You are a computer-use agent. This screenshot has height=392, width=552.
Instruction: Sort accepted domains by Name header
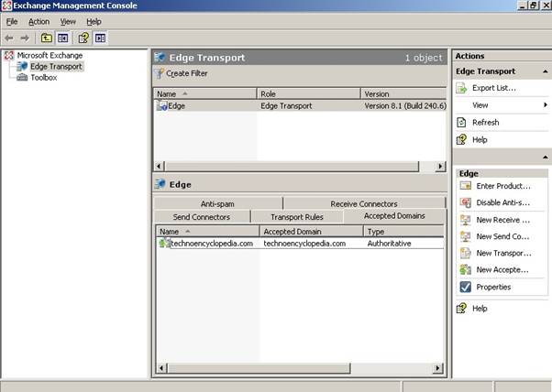tap(208, 232)
